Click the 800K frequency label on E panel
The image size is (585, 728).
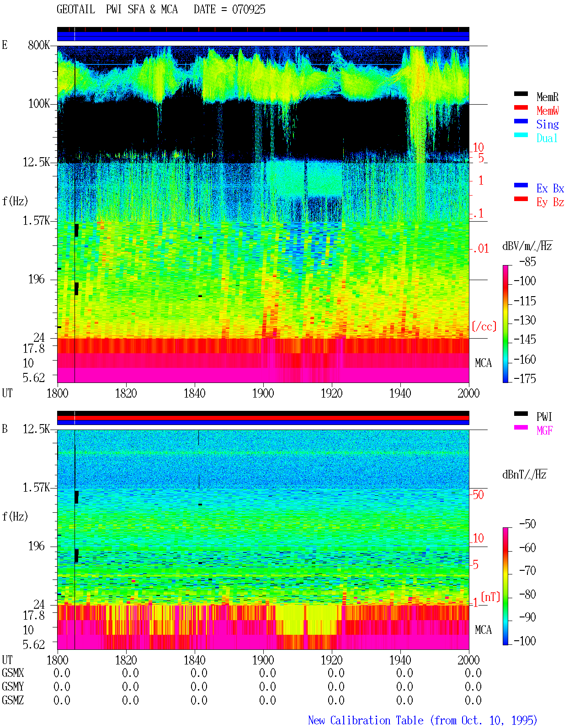click(x=39, y=45)
